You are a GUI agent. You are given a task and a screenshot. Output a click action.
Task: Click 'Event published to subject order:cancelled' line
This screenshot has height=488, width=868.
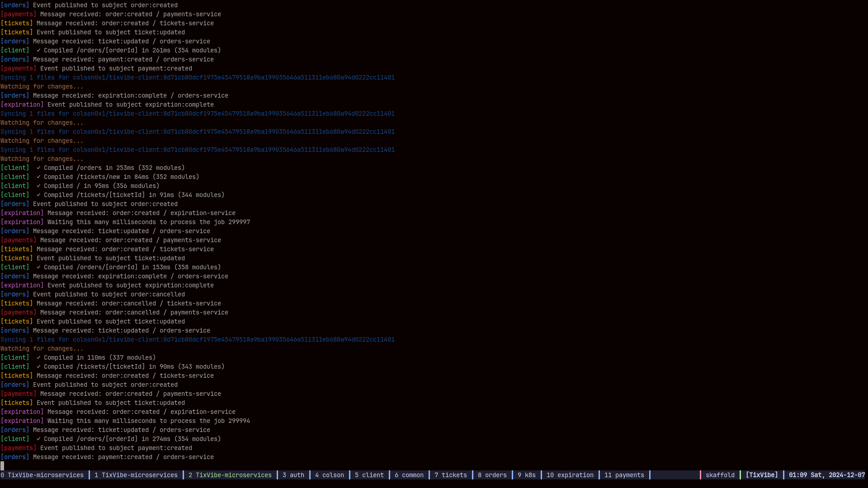pyautogui.click(x=93, y=294)
